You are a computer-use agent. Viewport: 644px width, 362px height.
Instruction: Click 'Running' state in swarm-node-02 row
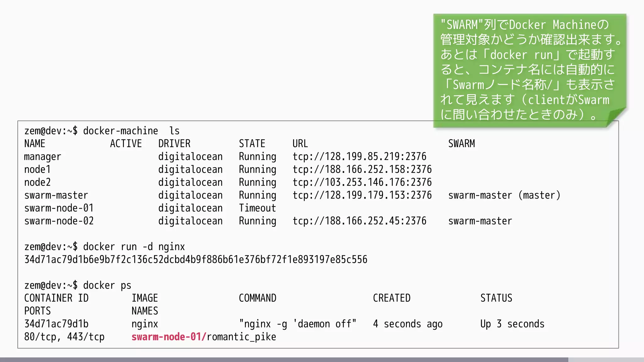[257, 221]
